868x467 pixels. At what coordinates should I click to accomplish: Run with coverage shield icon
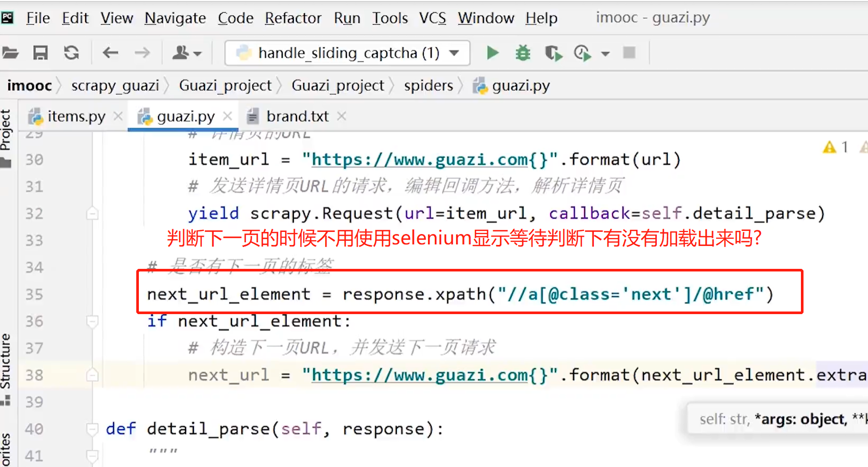pos(553,53)
